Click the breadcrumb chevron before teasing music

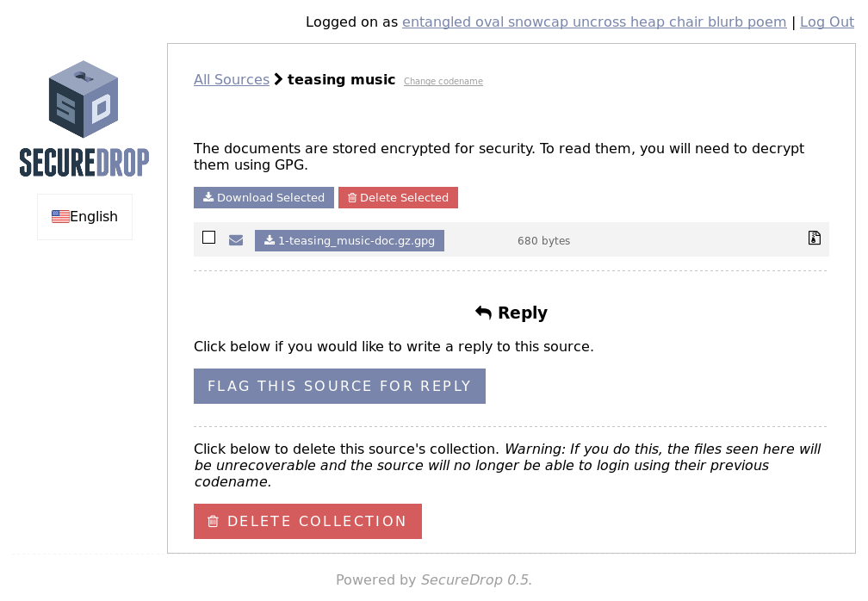(x=278, y=79)
